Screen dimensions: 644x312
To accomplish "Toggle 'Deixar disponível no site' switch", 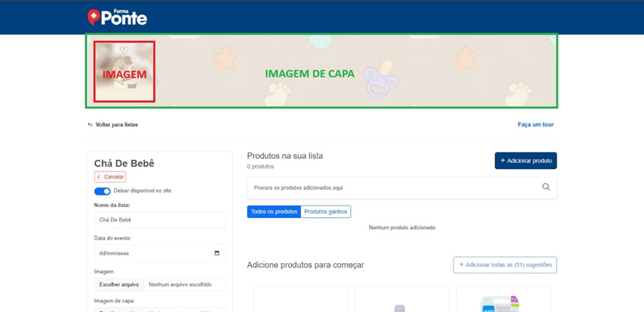I will tap(102, 191).
